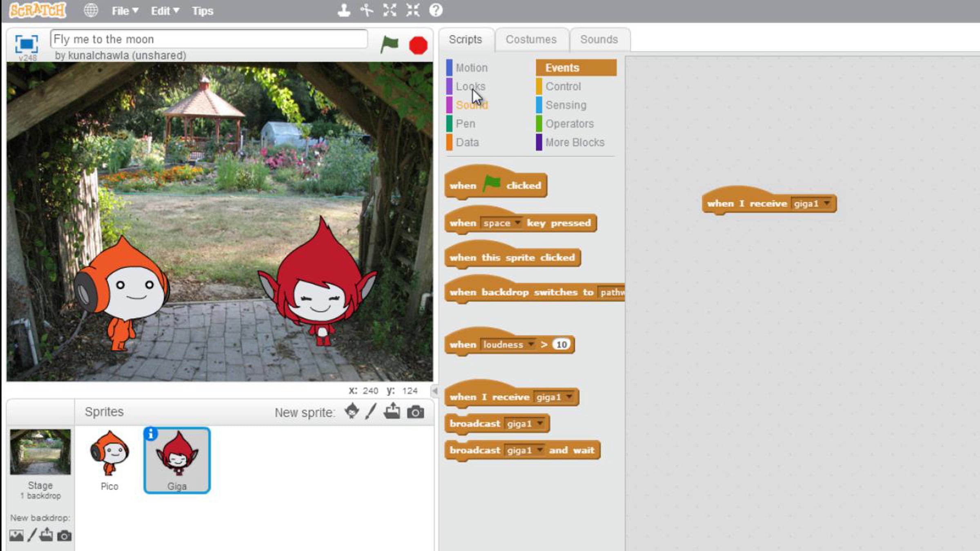Click the "by kunalchawla (unshared)" text

point(120,55)
